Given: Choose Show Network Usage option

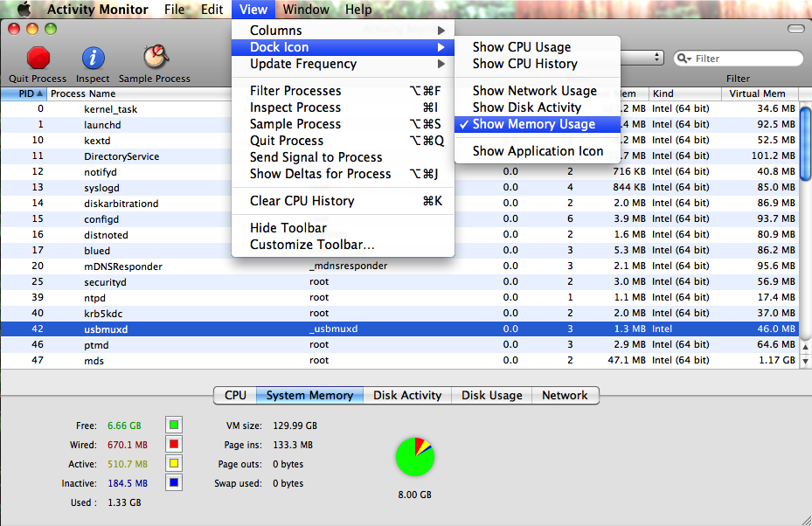Looking at the screenshot, I should pos(537,91).
